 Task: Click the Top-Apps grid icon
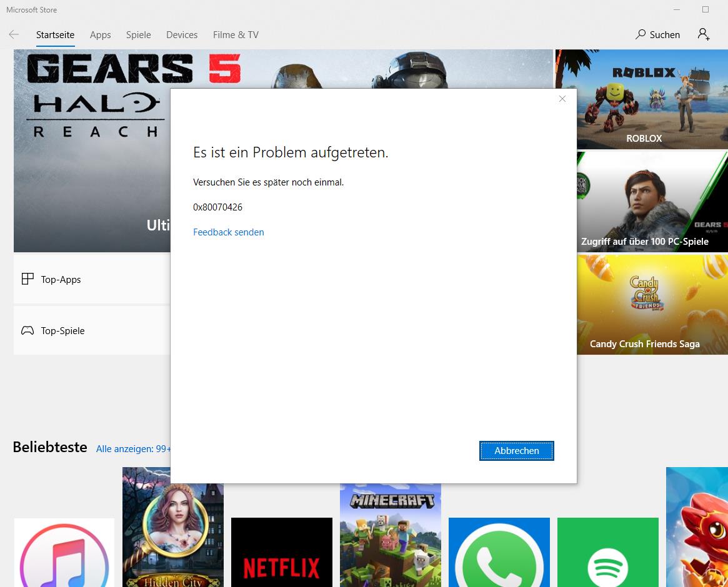(28, 279)
